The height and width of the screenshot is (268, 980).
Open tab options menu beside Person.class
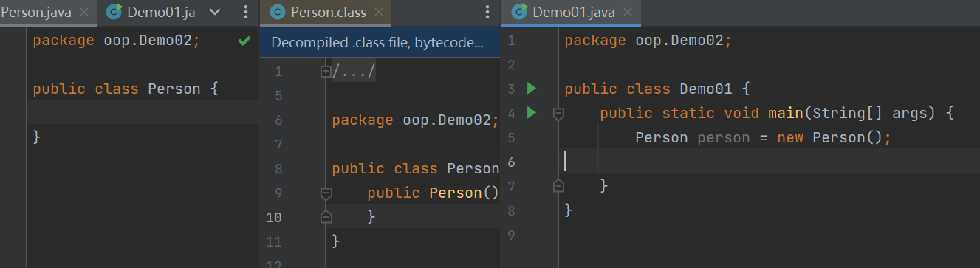[x=487, y=12]
